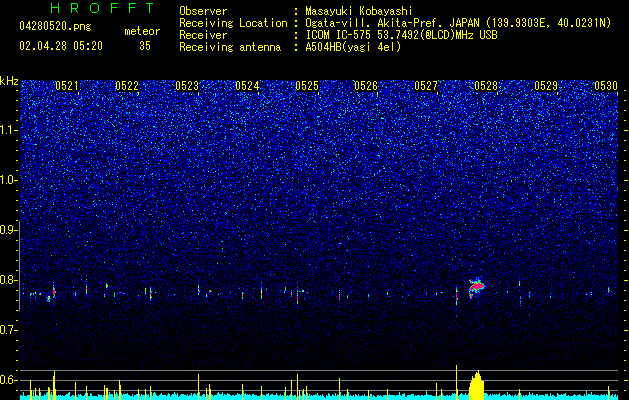Select the file name 04280520.png
The width and height of the screenshot is (629, 400).
(55, 27)
